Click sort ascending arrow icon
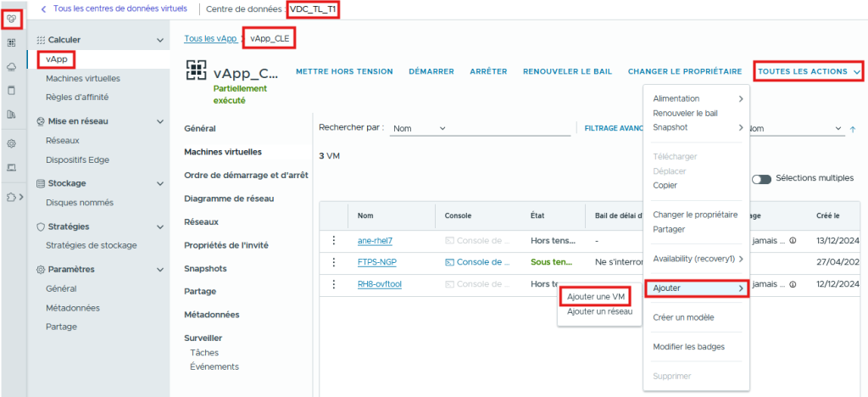868x397 pixels. pos(853,129)
